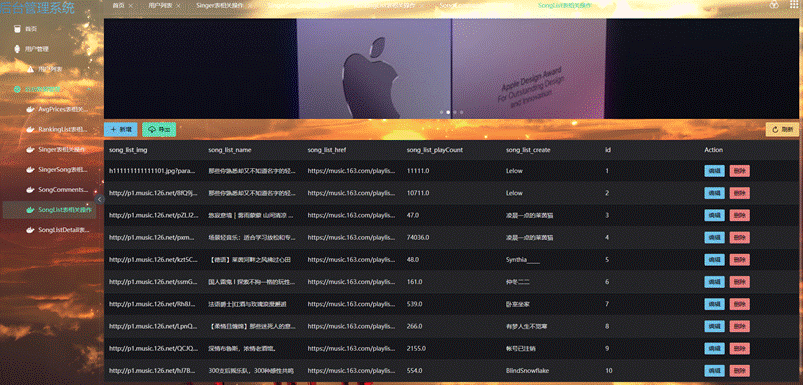Delete the row with id 1

tap(739, 171)
